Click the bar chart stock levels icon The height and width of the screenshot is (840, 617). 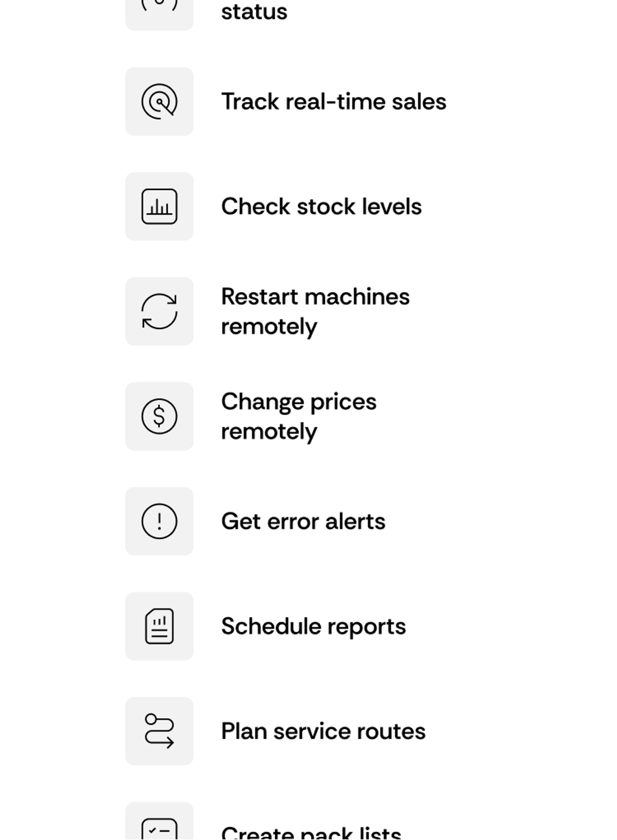pyautogui.click(x=159, y=207)
